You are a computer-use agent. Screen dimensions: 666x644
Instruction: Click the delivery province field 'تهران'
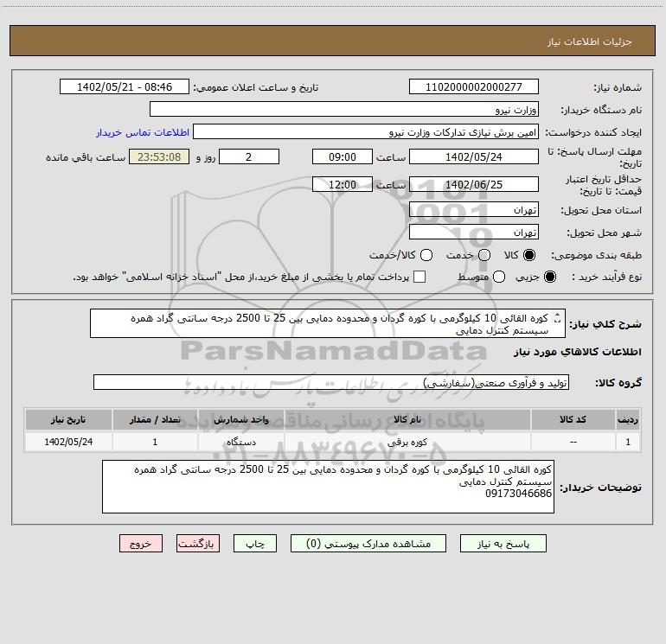pyautogui.click(x=474, y=209)
